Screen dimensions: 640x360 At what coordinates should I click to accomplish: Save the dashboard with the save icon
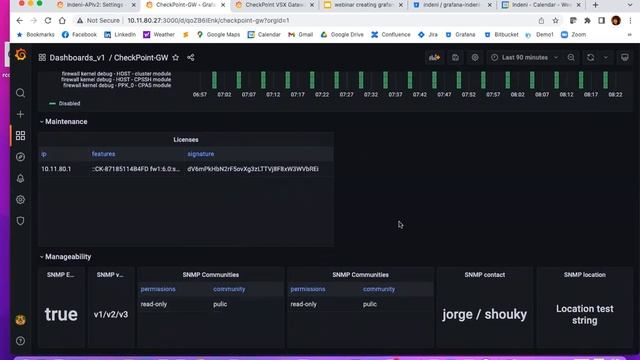tap(455, 58)
